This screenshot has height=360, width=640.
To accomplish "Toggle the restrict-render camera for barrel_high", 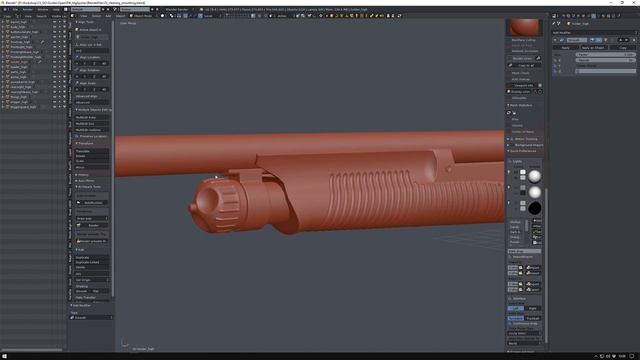I will 64,22.
